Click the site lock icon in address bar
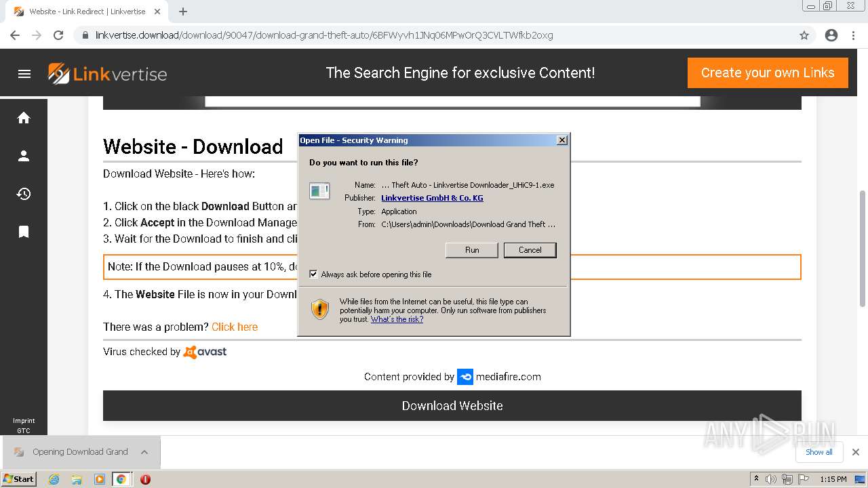Screen dimensions: 868x488 pyautogui.click(x=85, y=35)
